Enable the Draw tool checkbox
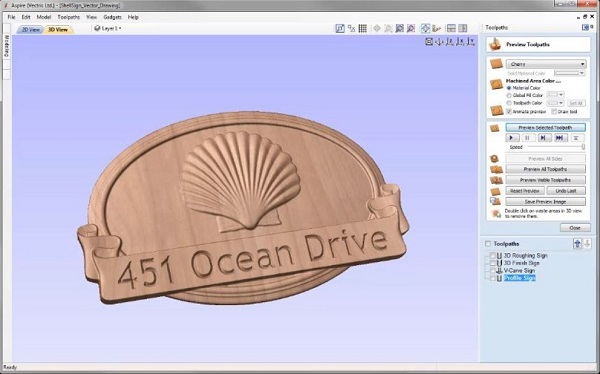This screenshot has height=374, width=600. pos(554,111)
